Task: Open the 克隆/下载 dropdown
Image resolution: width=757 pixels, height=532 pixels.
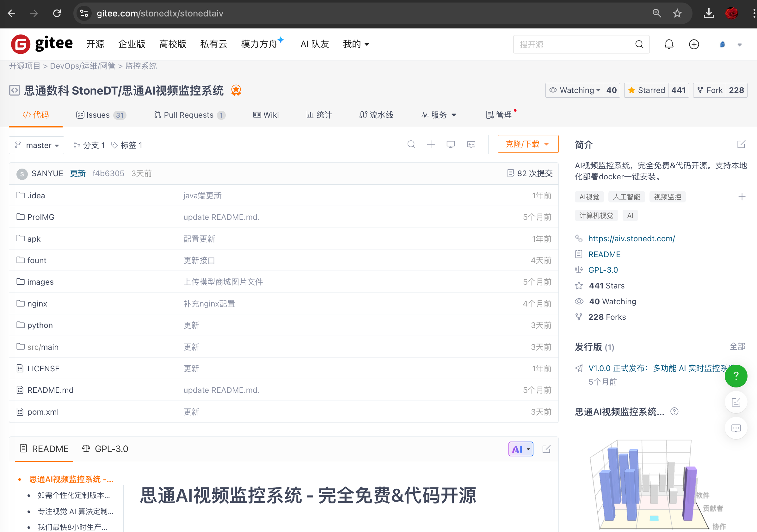Action: 527,144
